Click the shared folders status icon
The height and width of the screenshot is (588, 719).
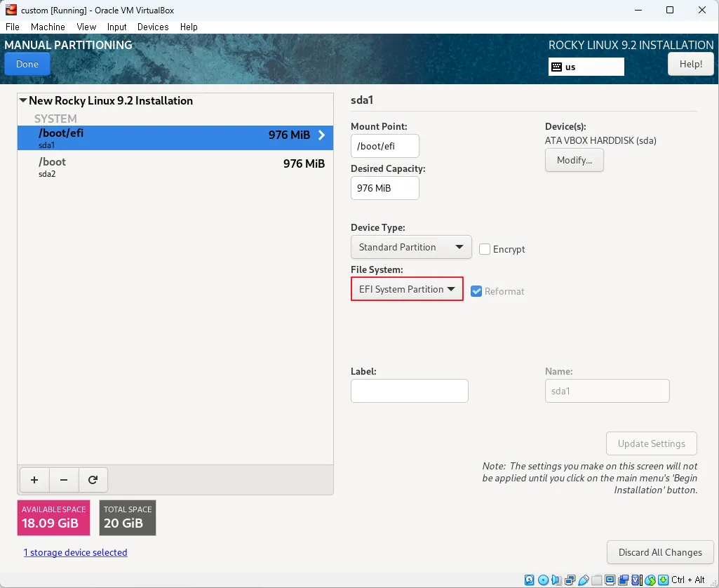(x=596, y=580)
